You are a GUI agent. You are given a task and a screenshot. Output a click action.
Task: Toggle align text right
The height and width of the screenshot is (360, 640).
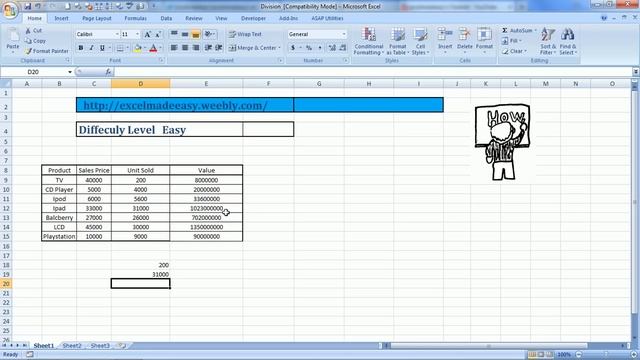[x=196, y=48]
